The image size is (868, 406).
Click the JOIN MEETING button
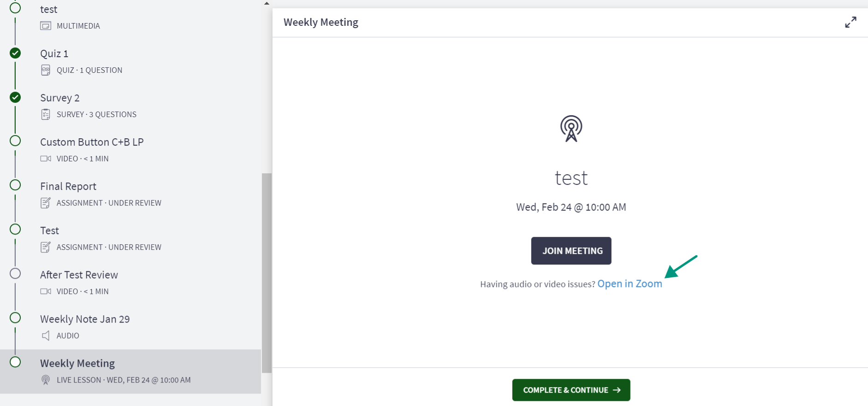click(x=571, y=251)
